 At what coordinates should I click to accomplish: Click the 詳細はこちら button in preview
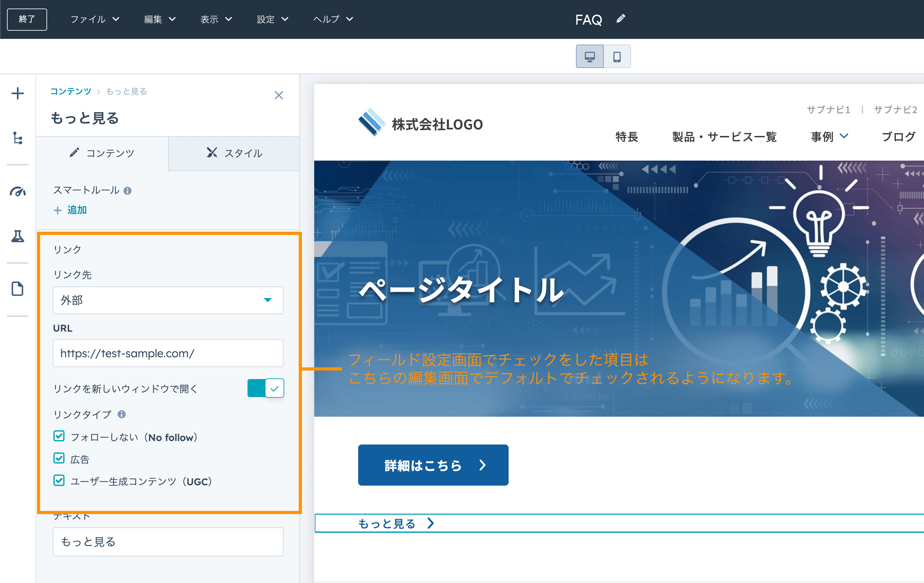433,465
